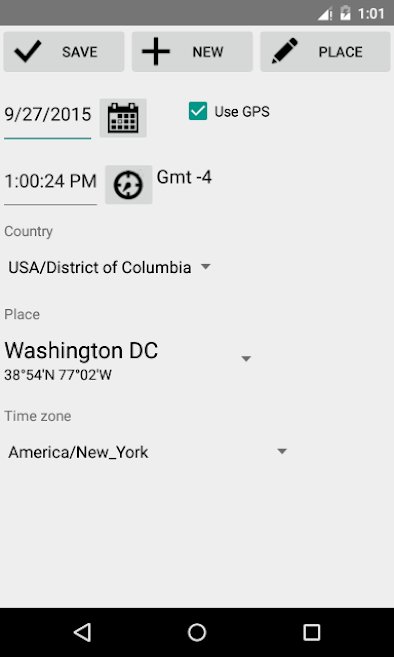Tap the SAVE button label
The width and height of the screenshot is (394, 657).
click(80, 52)
